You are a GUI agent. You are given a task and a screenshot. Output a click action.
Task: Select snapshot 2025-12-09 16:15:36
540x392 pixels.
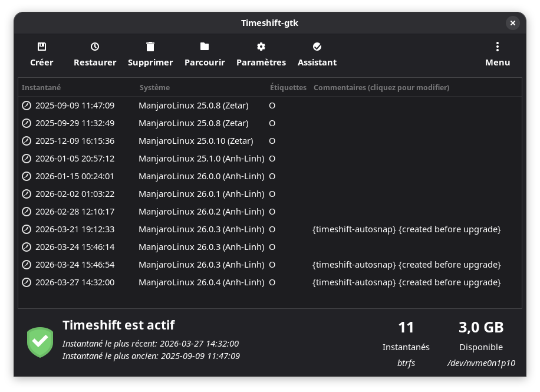tap(75, 141)
